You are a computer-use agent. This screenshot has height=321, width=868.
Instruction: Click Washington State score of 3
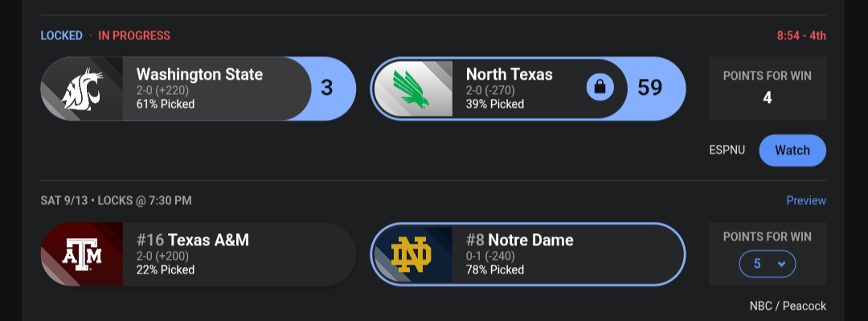click(x=327, y=88)
